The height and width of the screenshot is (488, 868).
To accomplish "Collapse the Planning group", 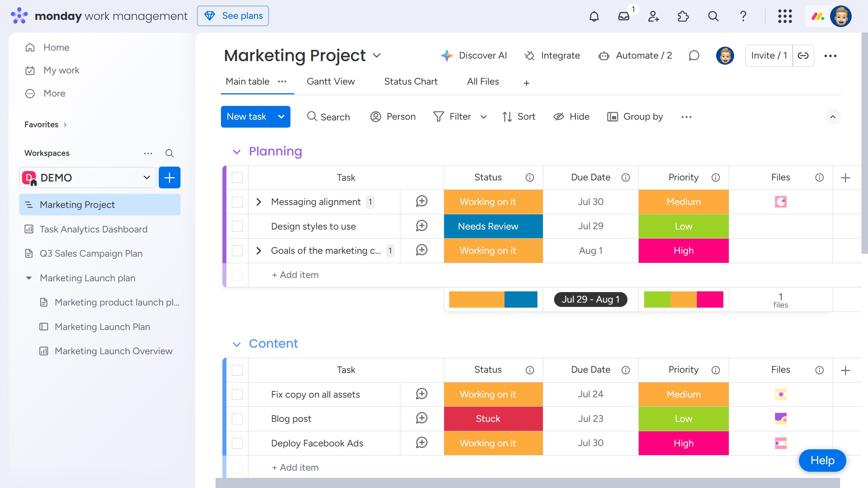I will coord(237,152).
